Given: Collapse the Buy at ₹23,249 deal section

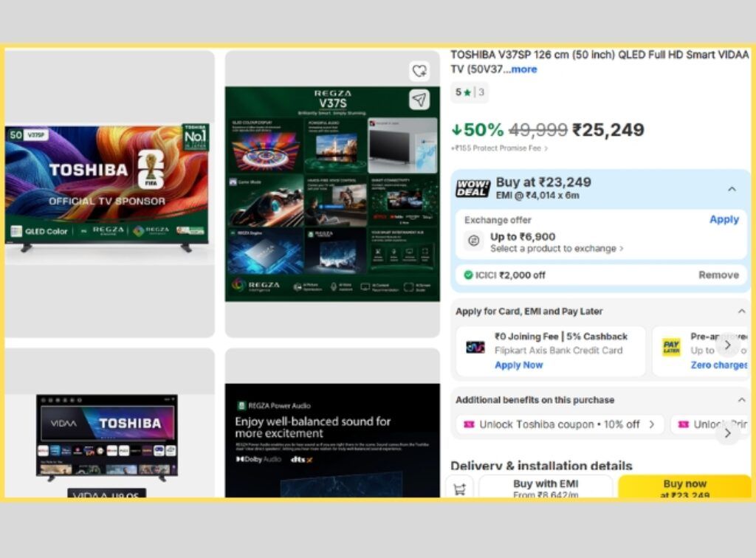Looking at the screenshot, I should point(732,189).
